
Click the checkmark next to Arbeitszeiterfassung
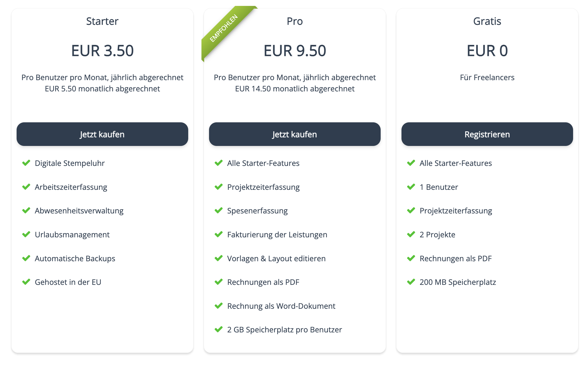[x=26, y=187]
